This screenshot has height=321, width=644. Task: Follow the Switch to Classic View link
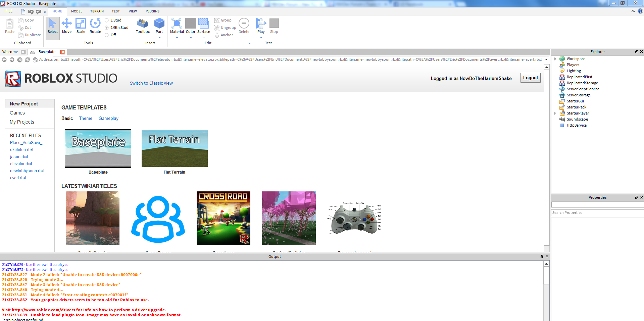tap(151, 83)
